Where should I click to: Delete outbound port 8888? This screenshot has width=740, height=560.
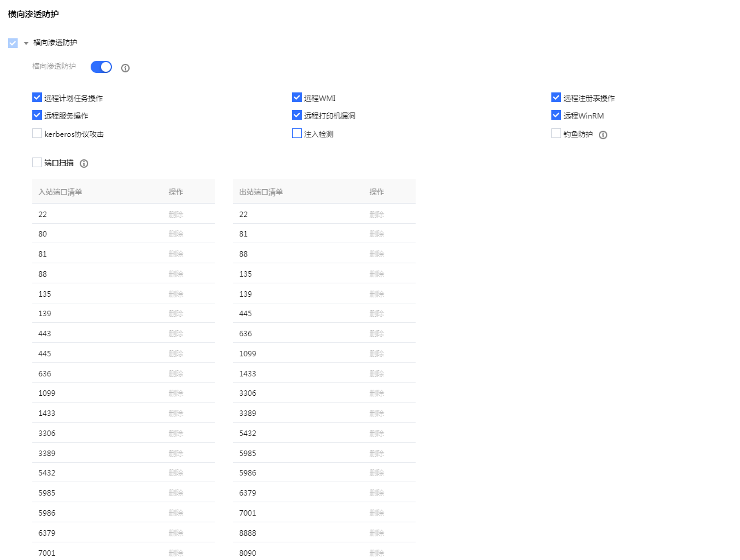click(x=377, y=533)
